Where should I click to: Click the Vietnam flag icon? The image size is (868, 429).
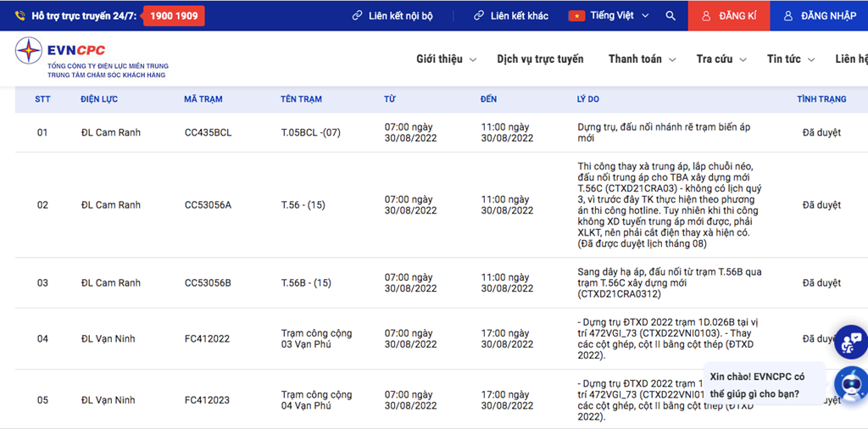576,16
